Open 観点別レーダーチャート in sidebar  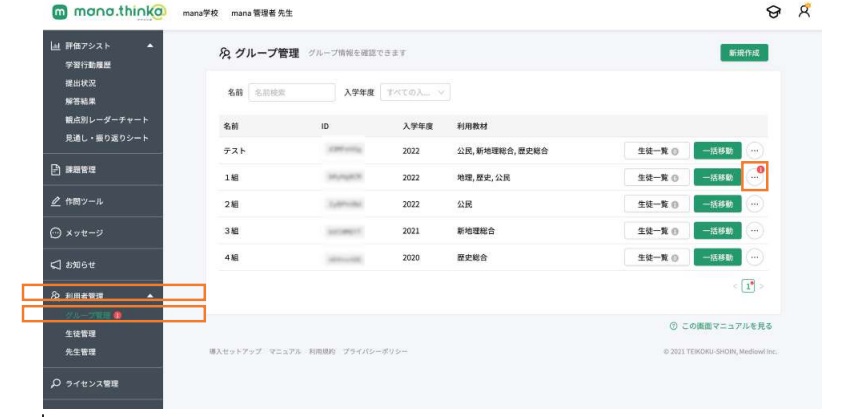107,120
